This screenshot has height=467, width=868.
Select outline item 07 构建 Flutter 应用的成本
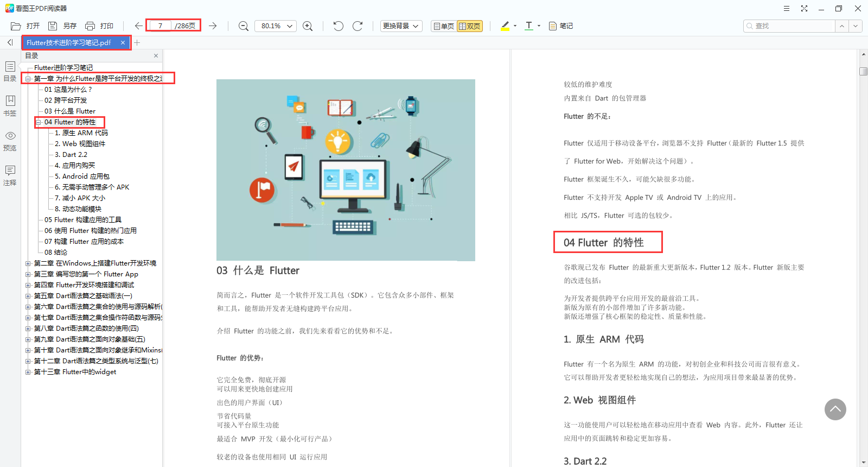pos(84,242)
